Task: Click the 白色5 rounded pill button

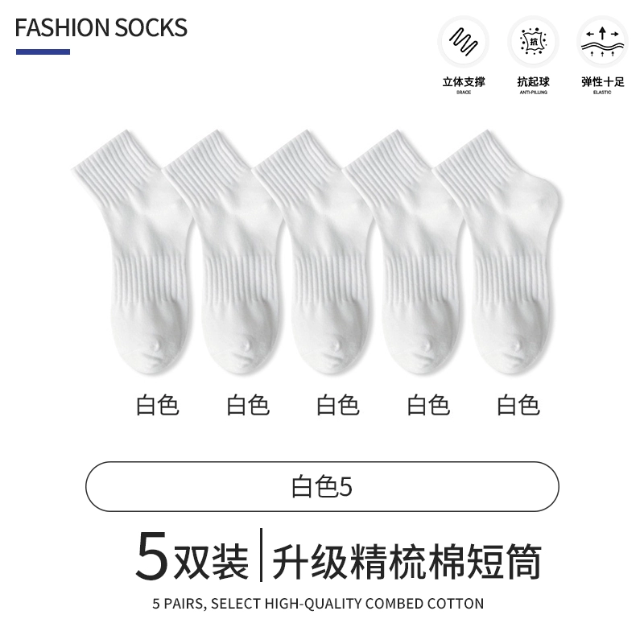Action: [322, 487]
